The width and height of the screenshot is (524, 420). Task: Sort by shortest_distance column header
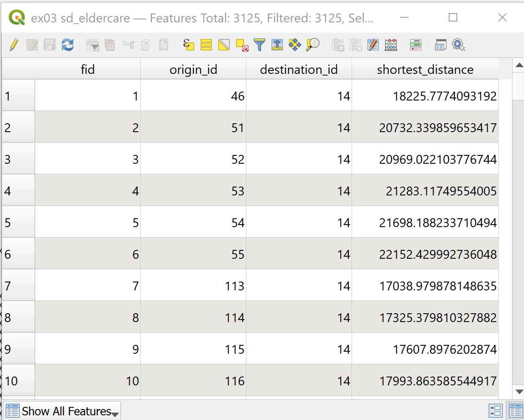click(425, 69)
